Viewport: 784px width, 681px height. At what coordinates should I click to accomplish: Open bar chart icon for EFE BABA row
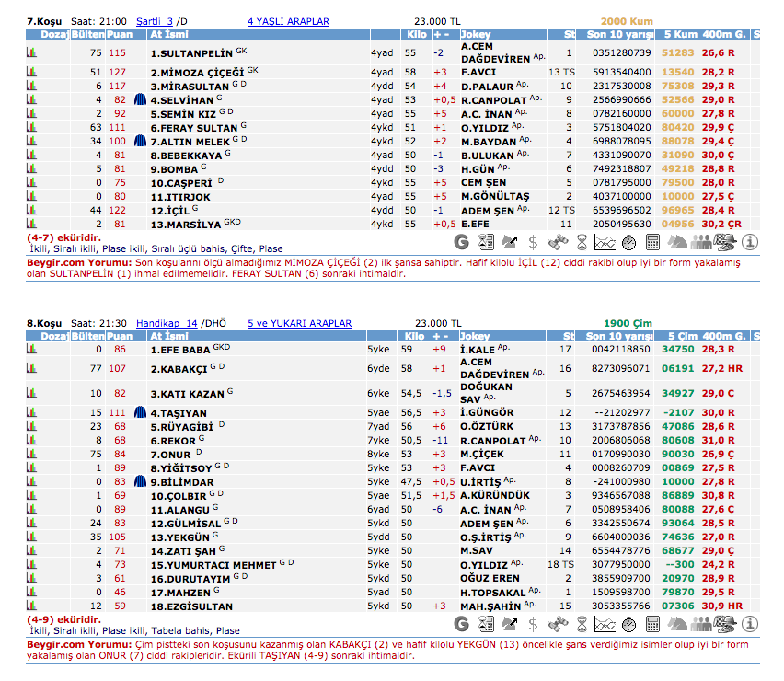31,350
